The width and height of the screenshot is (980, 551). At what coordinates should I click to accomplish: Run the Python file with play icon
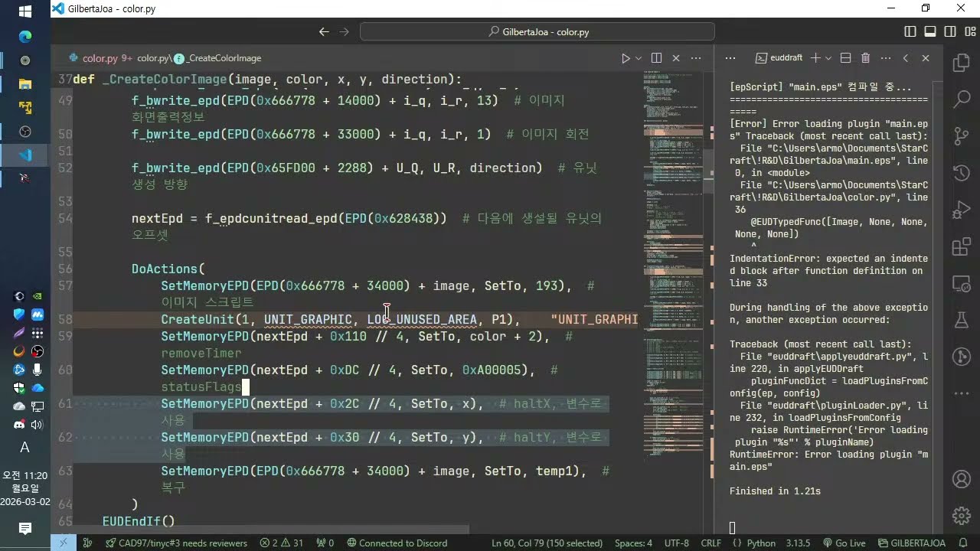[626, 58]
